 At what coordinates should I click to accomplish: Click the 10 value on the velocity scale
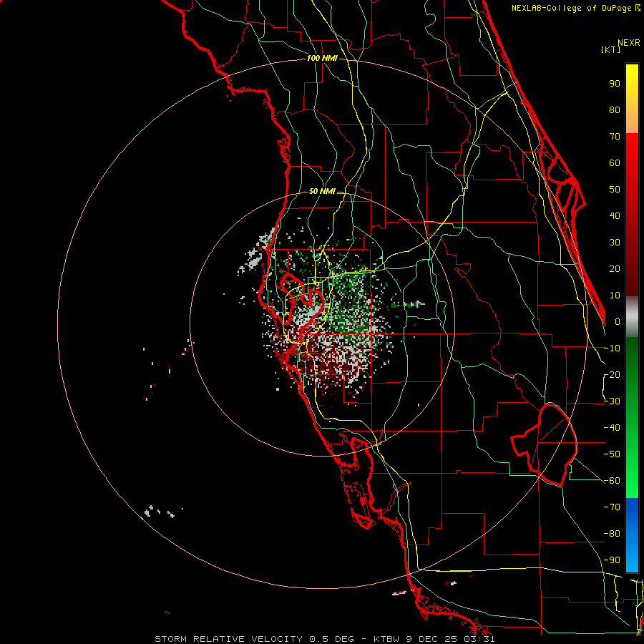[x=615, y=296]
